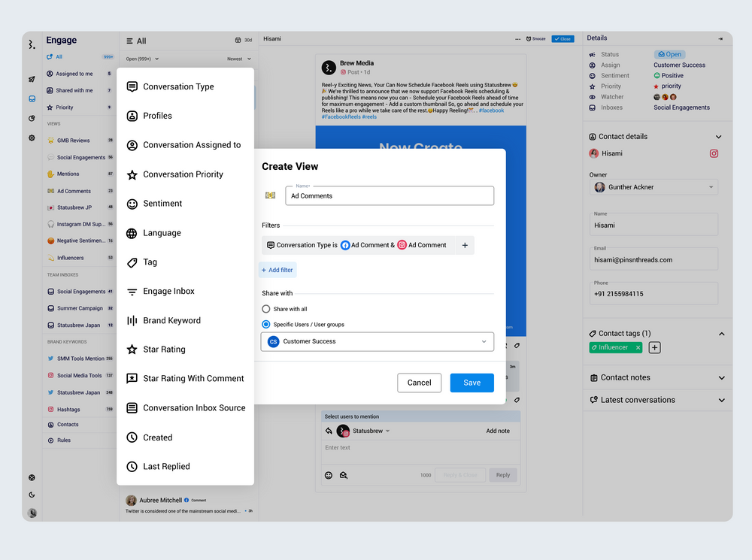
Task: Open the Gunther Ackner owner dropdown
Action: pyautogui.click(x=653, y=187)
